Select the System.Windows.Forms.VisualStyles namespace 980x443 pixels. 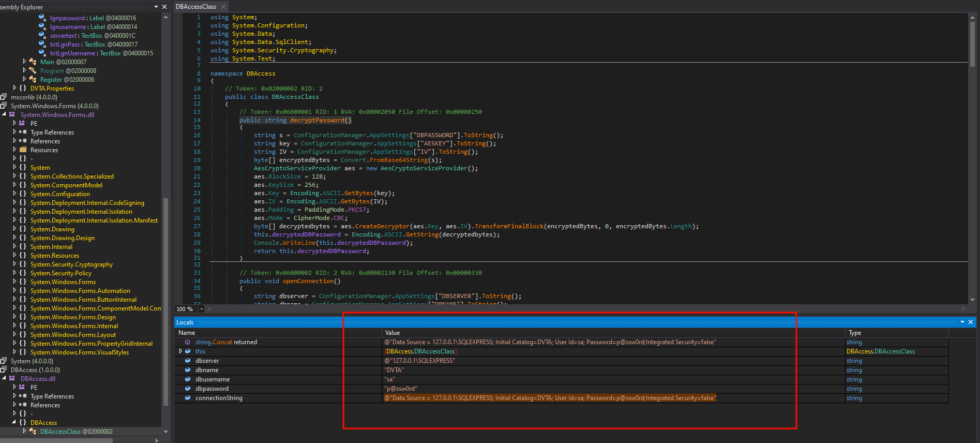click(80, 352)
